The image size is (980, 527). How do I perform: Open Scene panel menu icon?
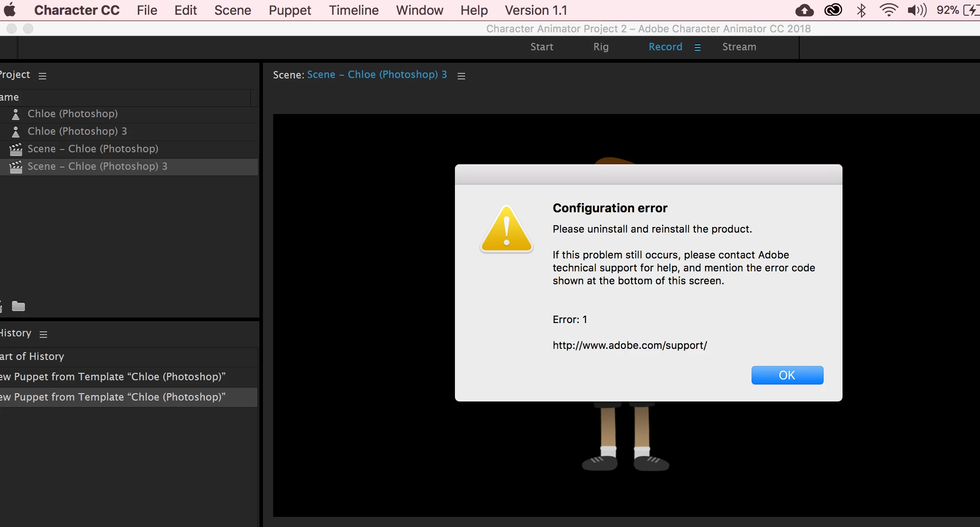tap(461, 76)
